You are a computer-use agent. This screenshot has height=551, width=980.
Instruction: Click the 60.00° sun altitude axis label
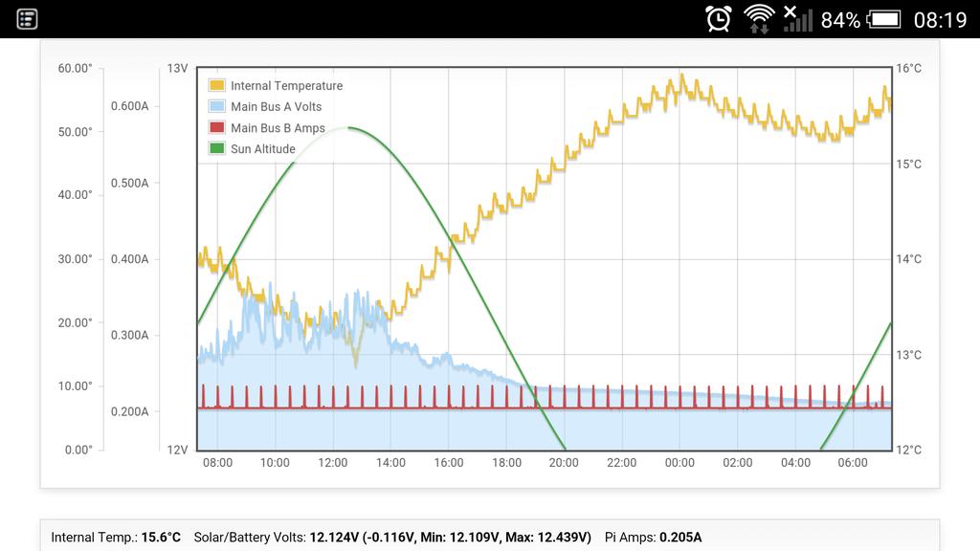(75, 68)
